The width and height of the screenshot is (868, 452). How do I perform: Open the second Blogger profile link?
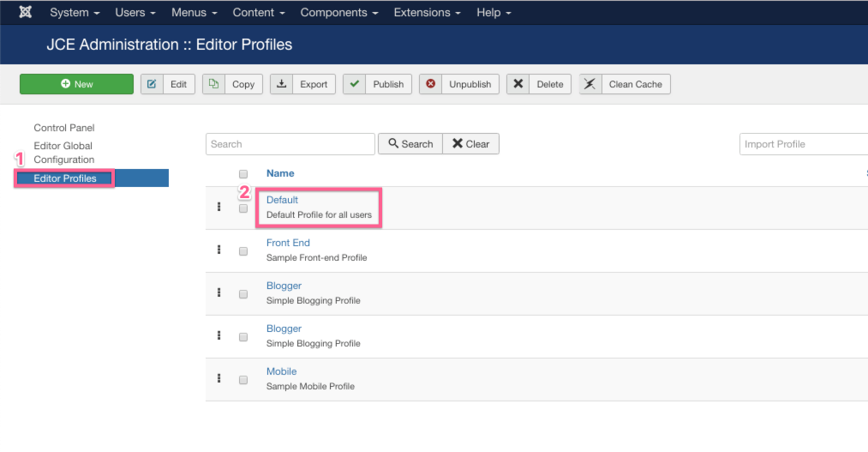coord(284,328)
